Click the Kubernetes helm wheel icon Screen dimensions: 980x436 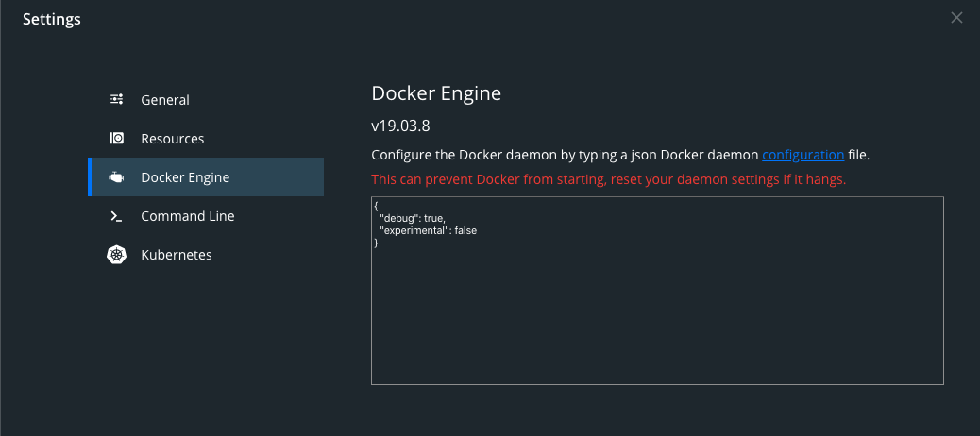116,255
